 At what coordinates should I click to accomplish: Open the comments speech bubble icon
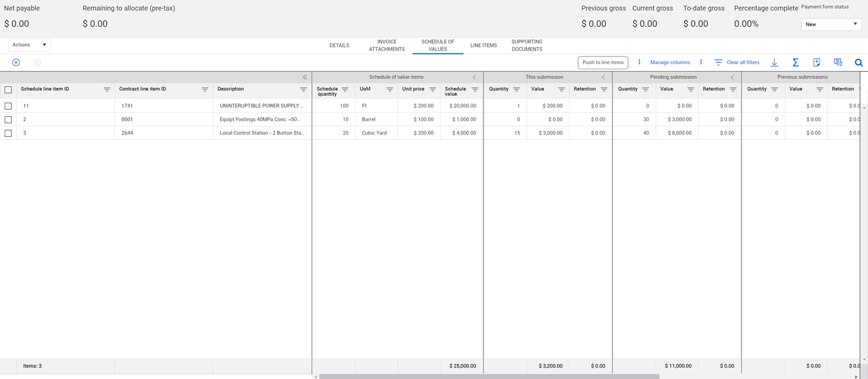point(837,62)
